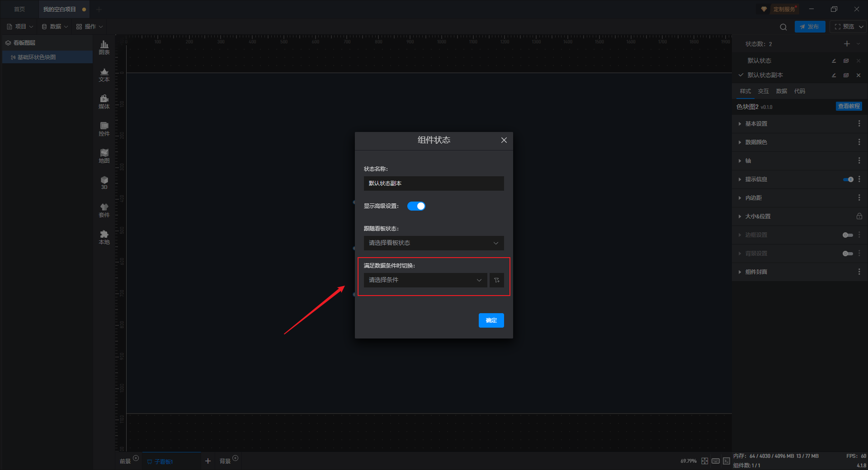The width and height of the screenshot is (868, 470).
Task: Open the 查看教程 tutorial link
Action: (849, 106)
